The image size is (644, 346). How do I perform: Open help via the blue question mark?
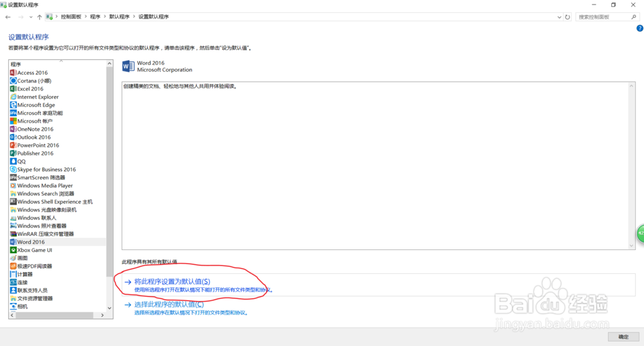[x=640, y=28]
